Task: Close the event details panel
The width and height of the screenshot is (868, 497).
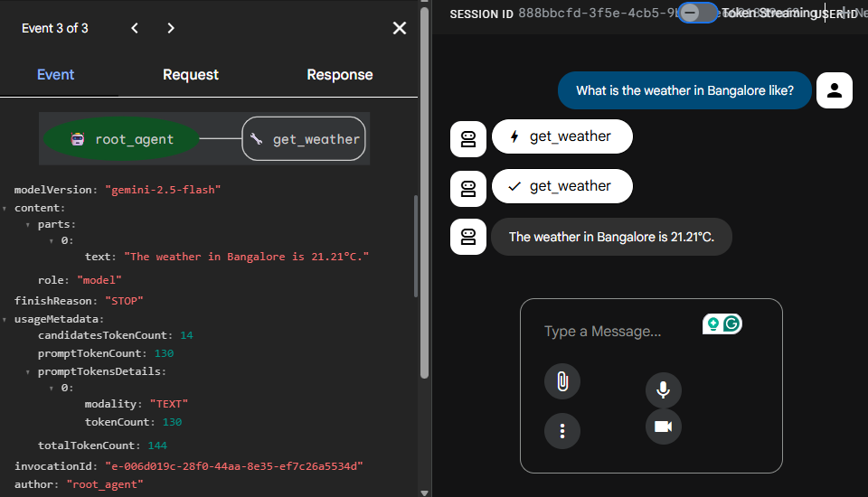Action: click(400, 28)
